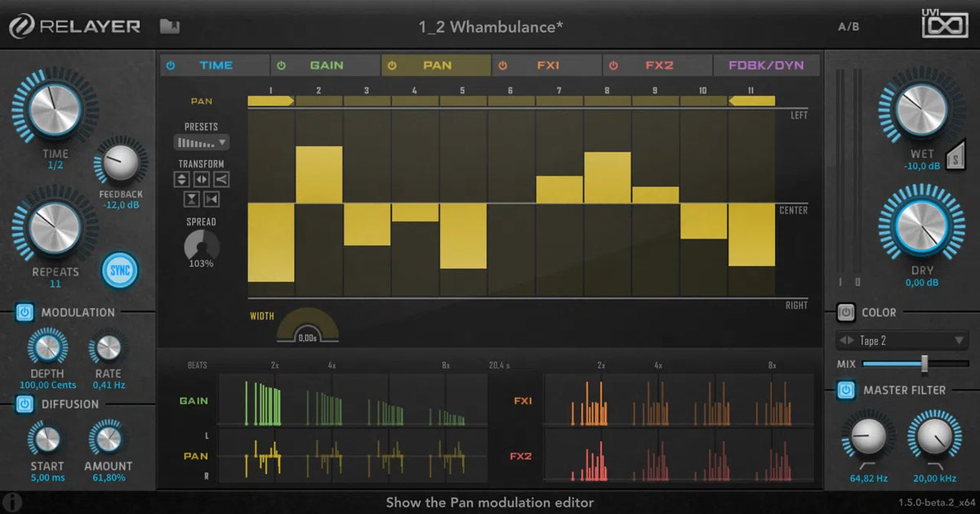The height and width of the screenshot is (514, 980).
Task: Click the horizontal flip transform icon
Action: coord(202,180)
